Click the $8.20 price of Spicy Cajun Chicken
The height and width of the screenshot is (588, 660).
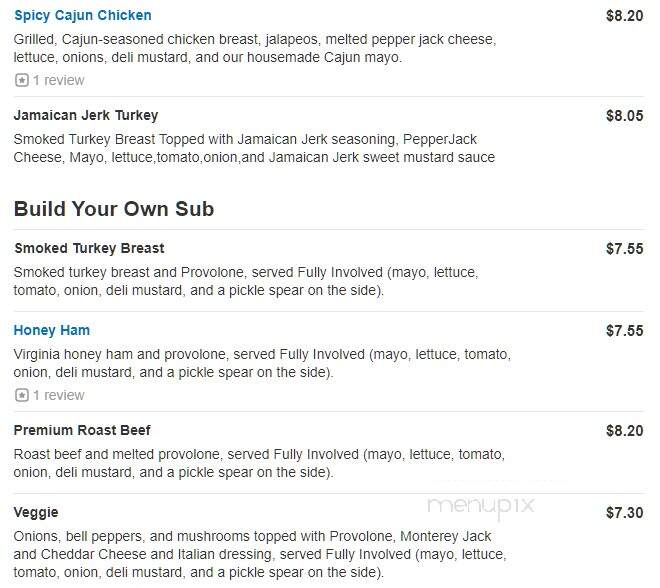[x=625, y=16]
